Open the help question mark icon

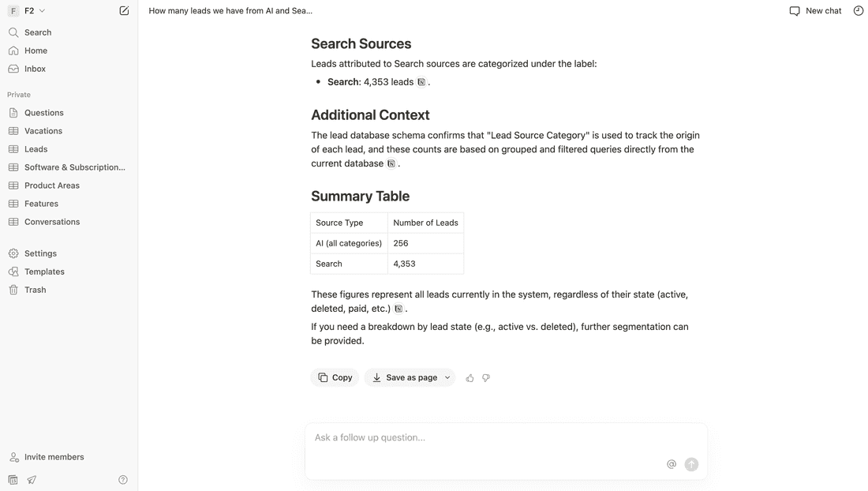(x=123, y=480)
